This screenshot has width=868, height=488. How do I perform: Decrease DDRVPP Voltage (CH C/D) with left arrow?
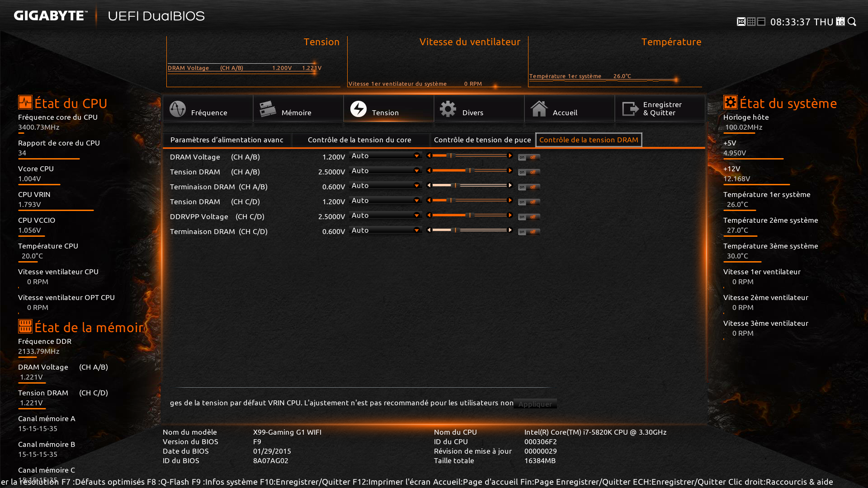(x=429, y=215)
